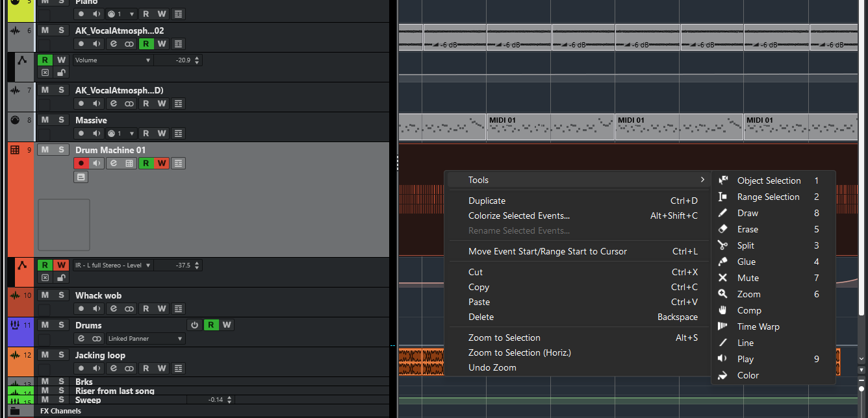Viewport: 868px width, 418px height.
Task: Select Cut in context menu
Action: pyautogui.click(x=577, y=272)
